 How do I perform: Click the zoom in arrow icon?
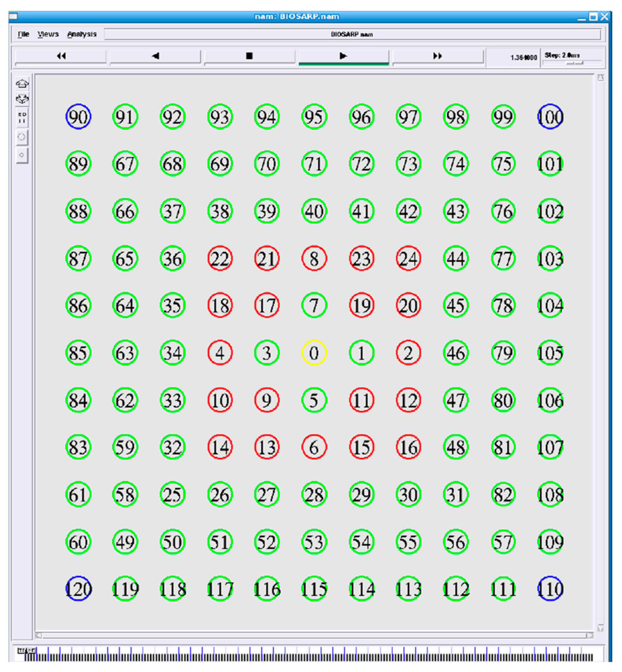tap(22, 83)
